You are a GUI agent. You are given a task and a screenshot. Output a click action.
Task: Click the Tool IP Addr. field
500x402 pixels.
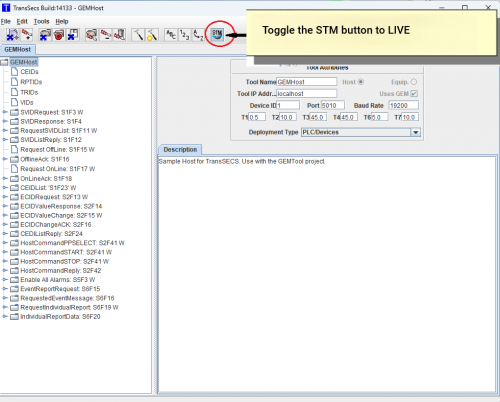(x=307, y=94)
